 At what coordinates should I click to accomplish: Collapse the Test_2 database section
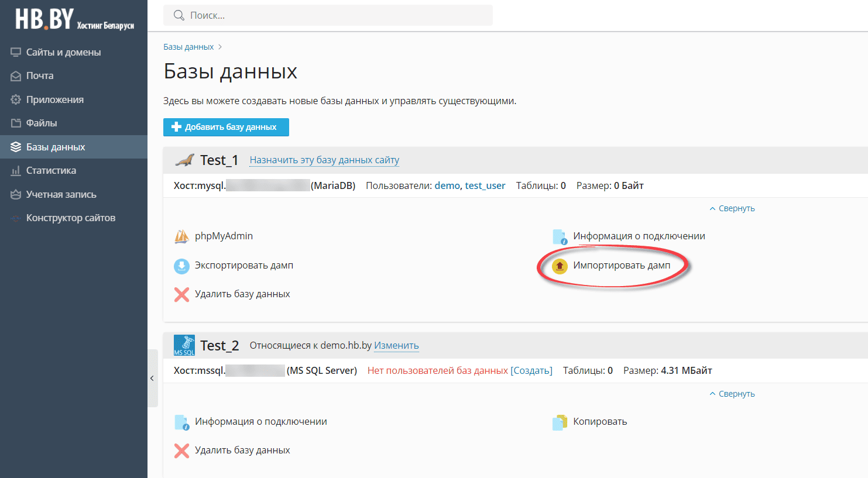[x=732, y=394]
